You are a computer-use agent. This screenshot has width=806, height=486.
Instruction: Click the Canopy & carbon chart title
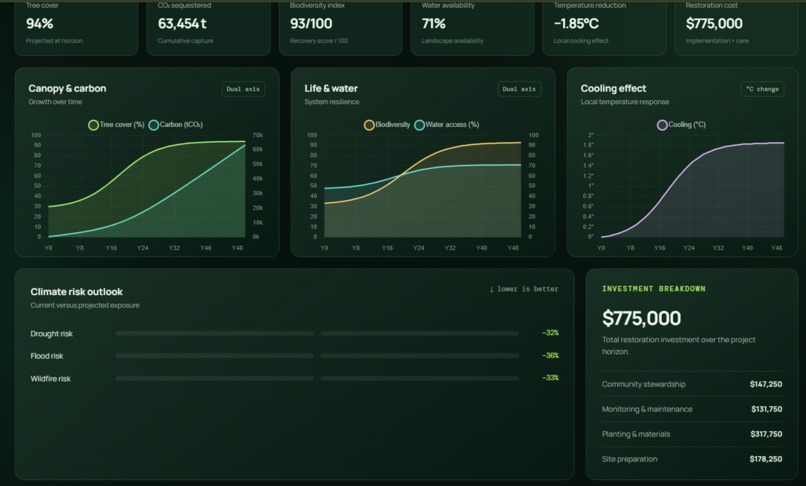[67, 88]
